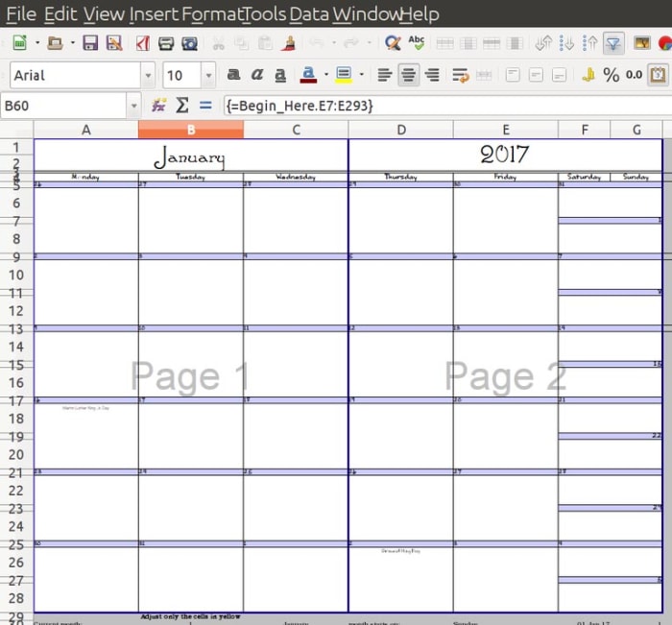The height and width of the screenshot is (625, 672).
Task: Open Find and Replace
Action: [x=393, y=43]
